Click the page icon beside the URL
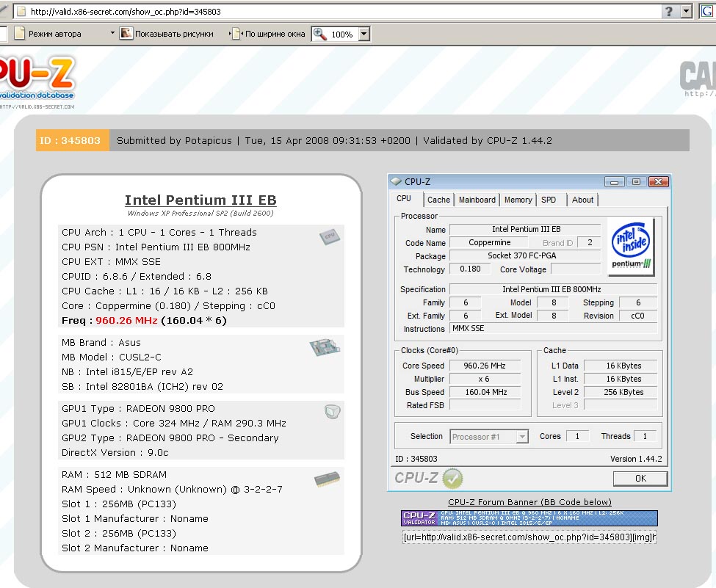This screenshot has width=716, height=588. [x=21, y=12]
